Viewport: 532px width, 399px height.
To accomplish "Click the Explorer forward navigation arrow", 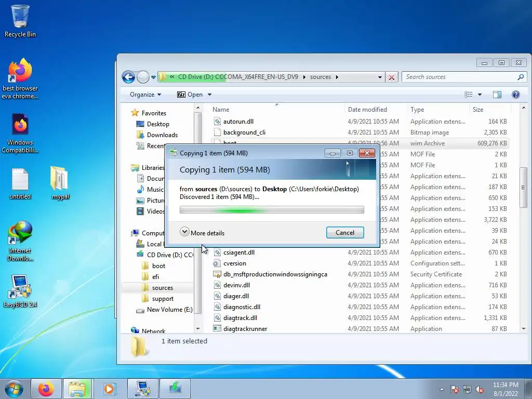I will tap(143, 77).
